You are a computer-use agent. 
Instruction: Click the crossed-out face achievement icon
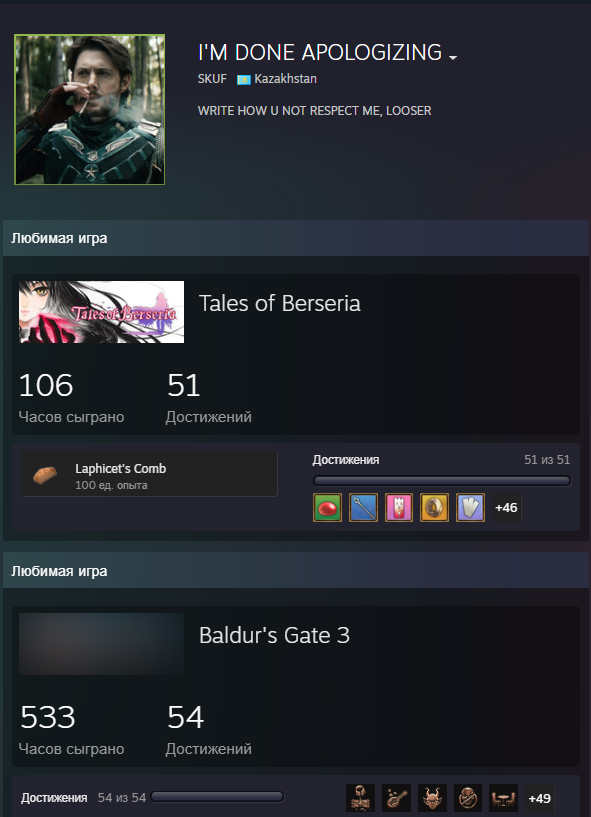(468, 798)
